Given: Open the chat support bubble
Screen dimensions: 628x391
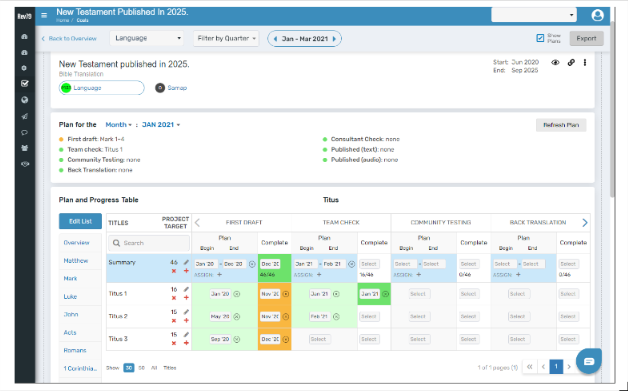Looking at the screenshot, I should pyautogui.click(x=589, y=361).
